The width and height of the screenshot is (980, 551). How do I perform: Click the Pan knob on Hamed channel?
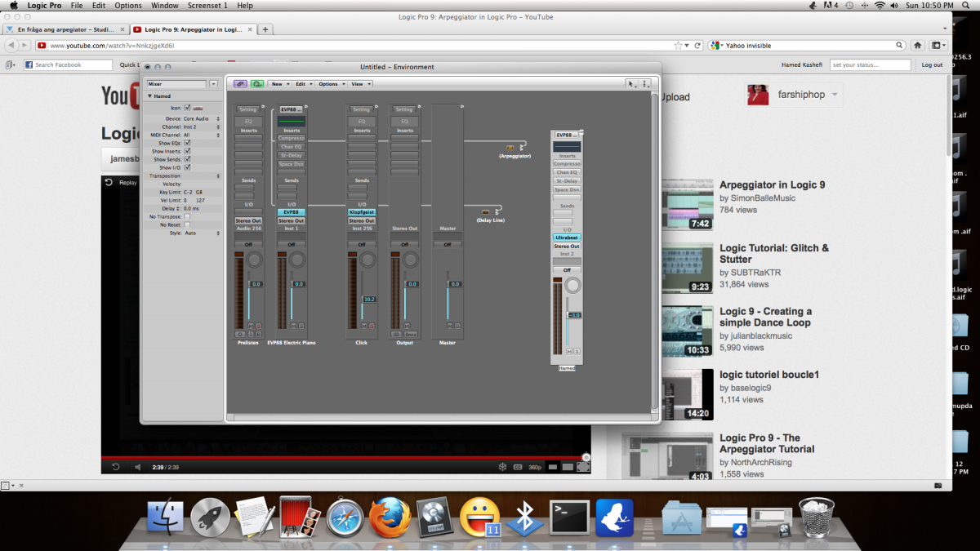click(574, 285)
